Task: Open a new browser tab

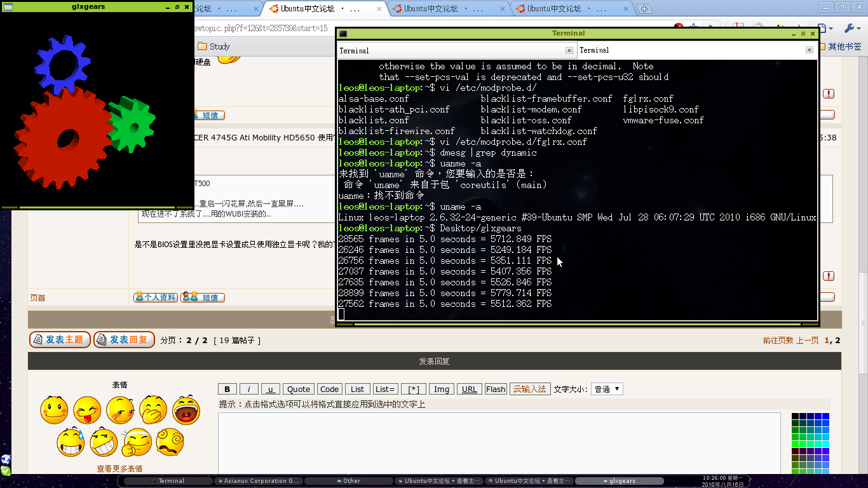Action: 644,9
